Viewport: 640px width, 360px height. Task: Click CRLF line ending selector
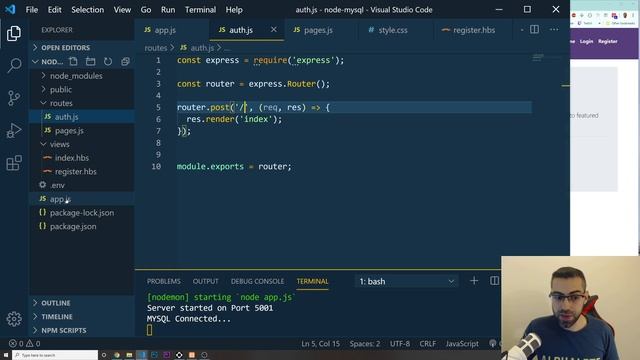pos(427,344)
